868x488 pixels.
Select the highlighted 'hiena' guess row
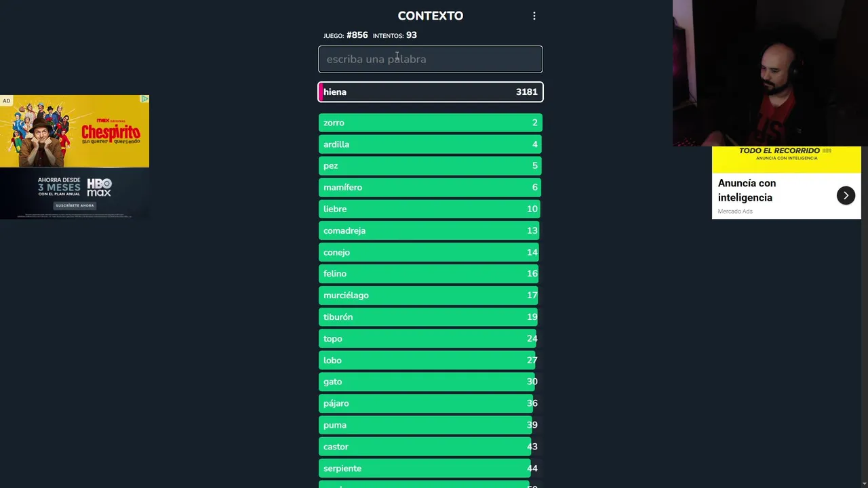pyautogui.click(x=431, y=92)
